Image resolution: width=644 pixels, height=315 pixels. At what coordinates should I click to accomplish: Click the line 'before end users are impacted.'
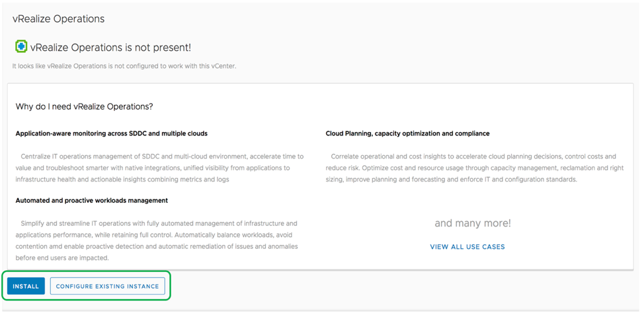[62, 258]
